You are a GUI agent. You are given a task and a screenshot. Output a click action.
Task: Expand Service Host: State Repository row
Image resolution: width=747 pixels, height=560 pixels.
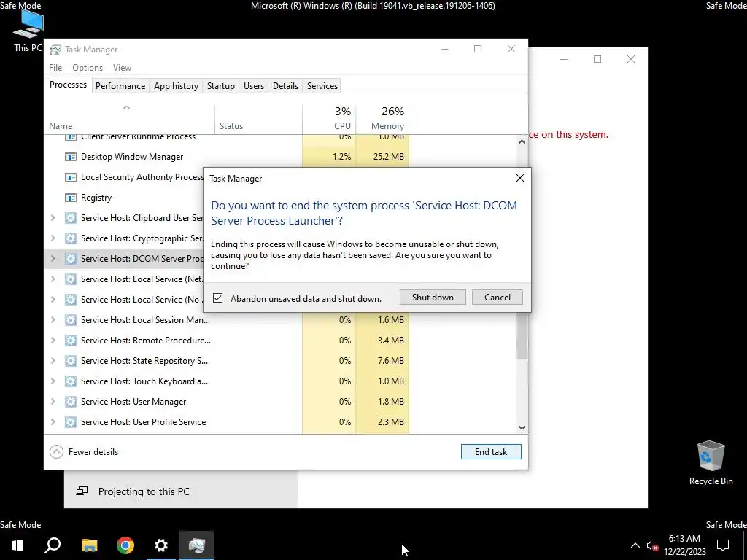point(53,361)
